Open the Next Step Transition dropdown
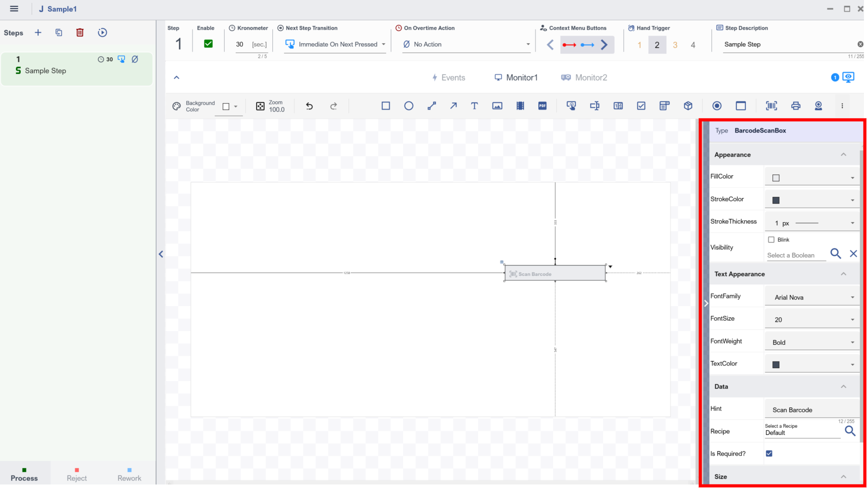This screenshot has width=868, height=489. tap(335, 44)
